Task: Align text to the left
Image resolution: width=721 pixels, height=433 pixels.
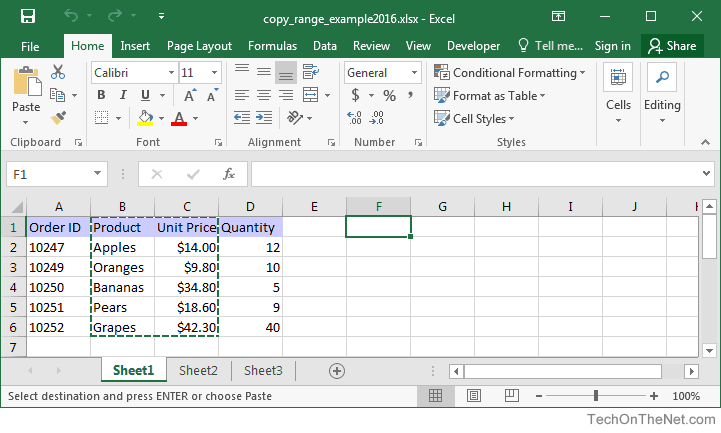Action: 242,95
